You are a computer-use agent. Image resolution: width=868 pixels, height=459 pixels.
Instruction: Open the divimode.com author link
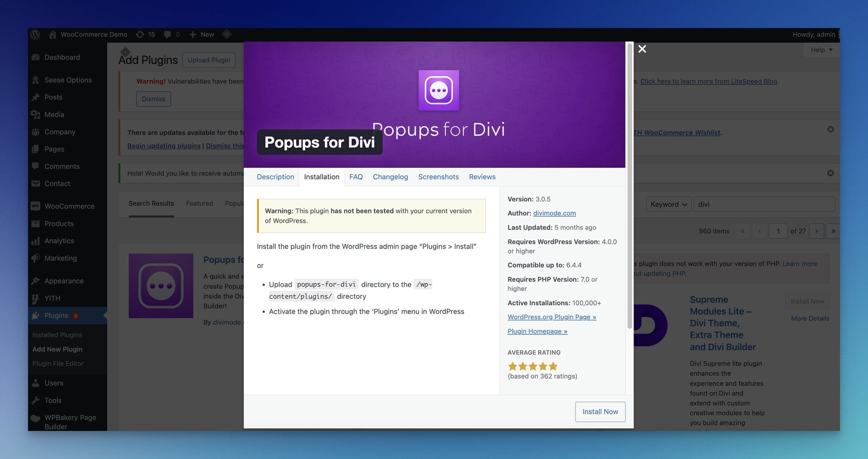(x=554, y=213)
